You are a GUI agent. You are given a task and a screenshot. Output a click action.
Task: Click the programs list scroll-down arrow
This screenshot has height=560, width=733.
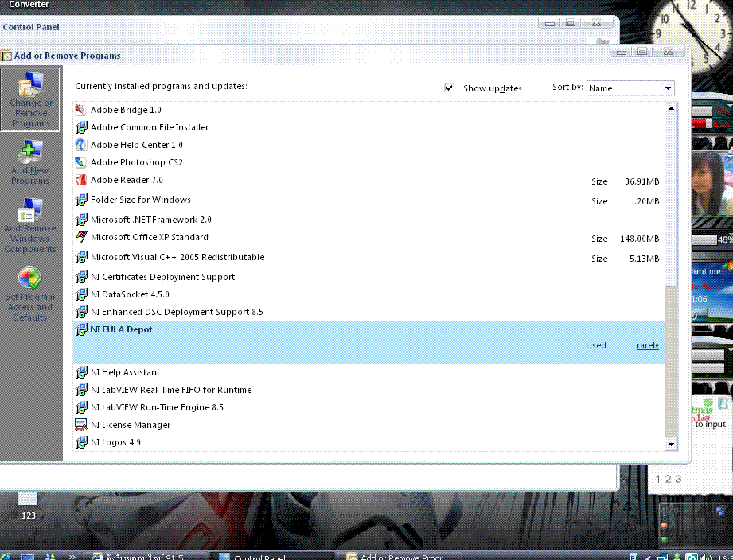(x=671, y=444)
